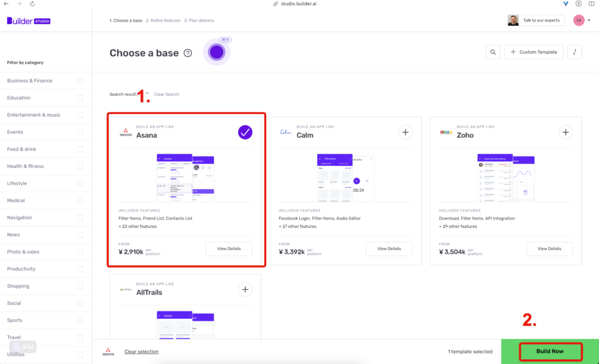
Task: Check the Productivity category checkbox
Action: [80, 269]
